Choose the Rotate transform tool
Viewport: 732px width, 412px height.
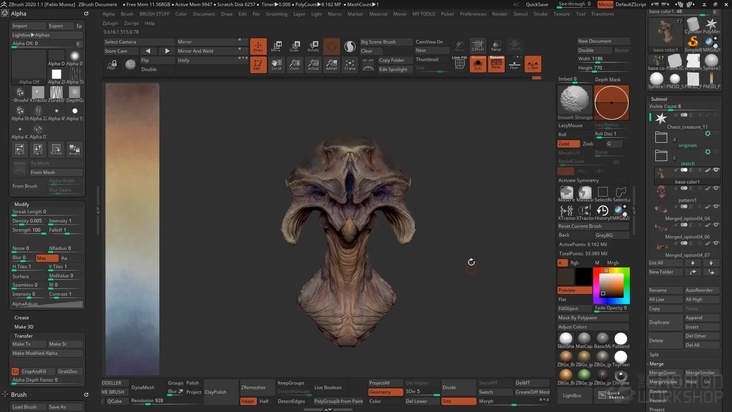313,46
